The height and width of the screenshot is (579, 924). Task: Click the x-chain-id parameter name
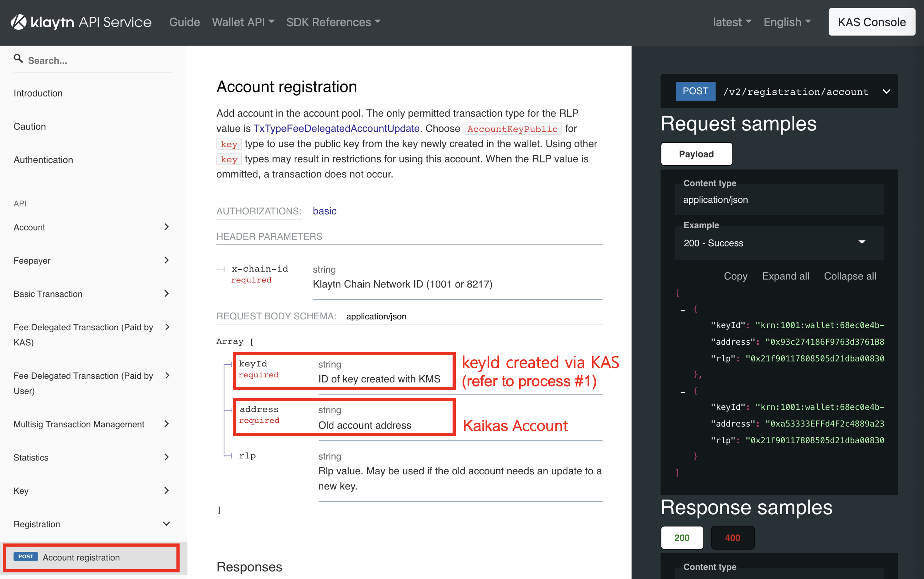(x=260, y=269)
